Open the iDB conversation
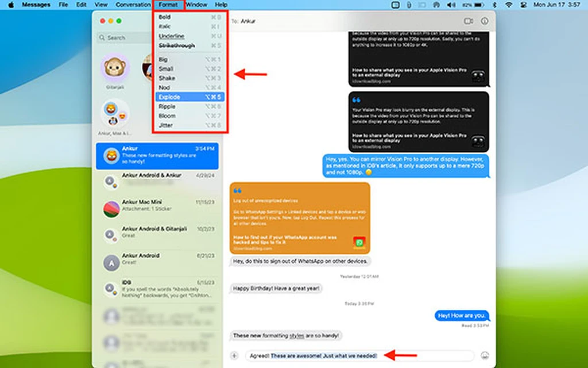The width and height of the screenshot is (588, 368). pos(157,289)
